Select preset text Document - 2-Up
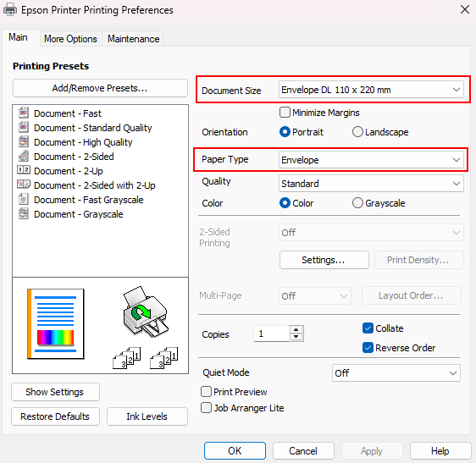Screen dimensions: 476x463 69,171
